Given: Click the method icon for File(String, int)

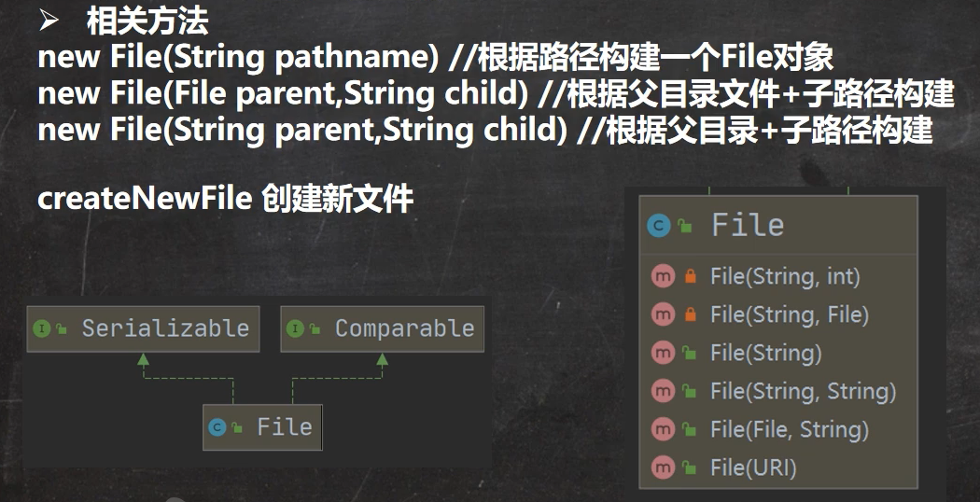Looking at the screenshot, I should pyautogui.click(x=664, y=276).
